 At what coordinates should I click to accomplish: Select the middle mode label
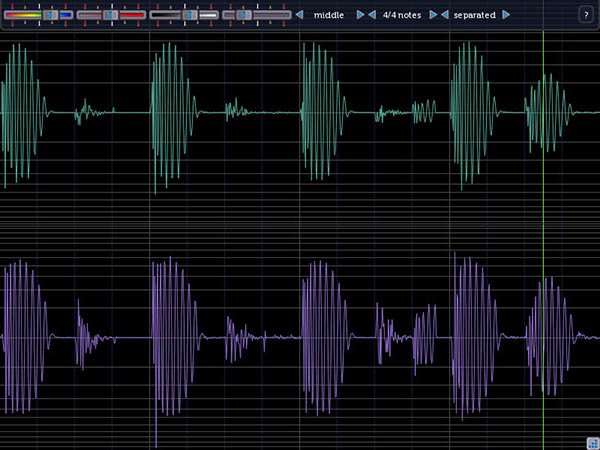(329, 15)
